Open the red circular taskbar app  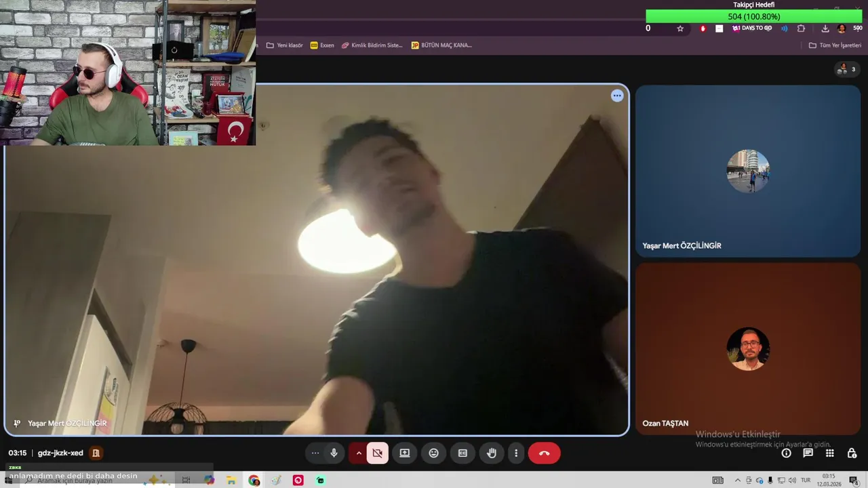point(298,481)
